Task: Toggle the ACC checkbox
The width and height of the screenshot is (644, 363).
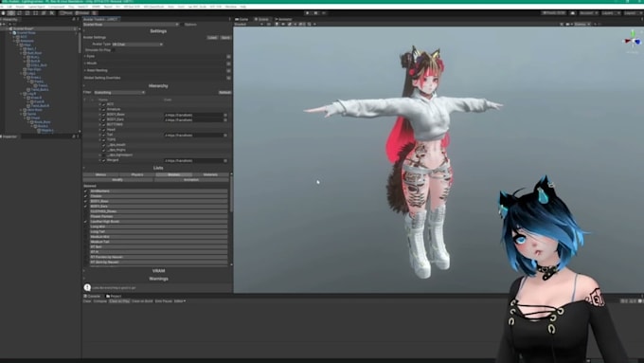Action: pyautogui.click(x=103, y=104)
